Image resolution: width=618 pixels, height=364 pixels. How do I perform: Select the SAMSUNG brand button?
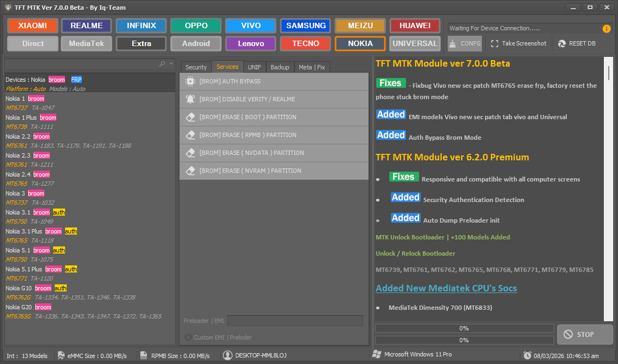305,25
